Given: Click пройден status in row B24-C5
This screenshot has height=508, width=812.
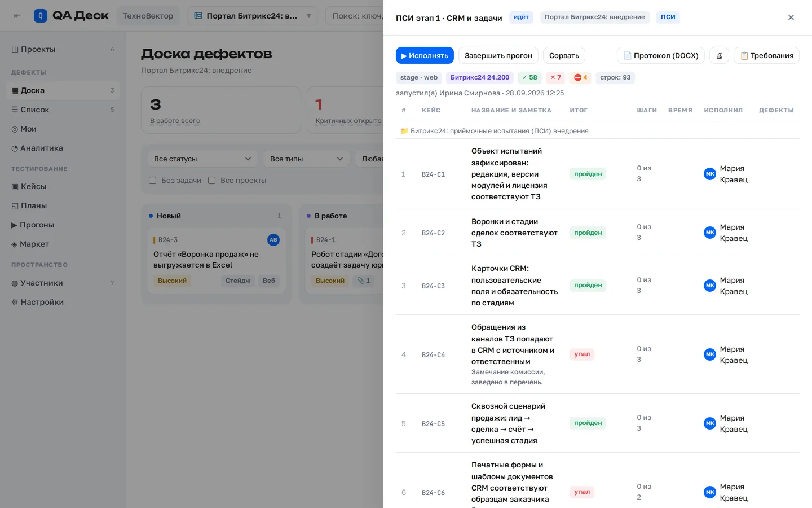Looking at the screenshot, I should 588,423.
